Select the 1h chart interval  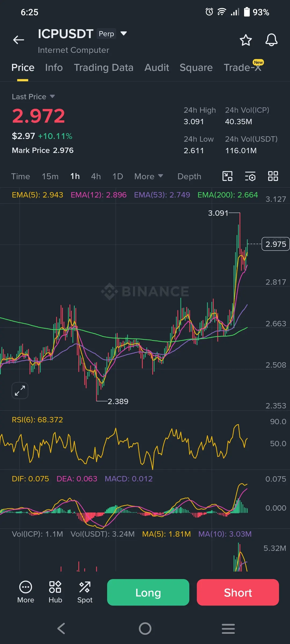click(75, 176)
